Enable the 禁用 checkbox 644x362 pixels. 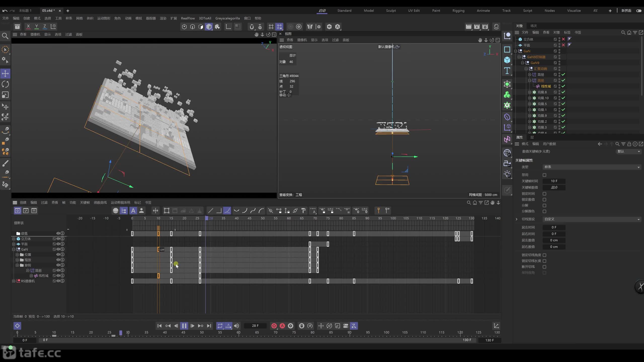click(544, 175)
